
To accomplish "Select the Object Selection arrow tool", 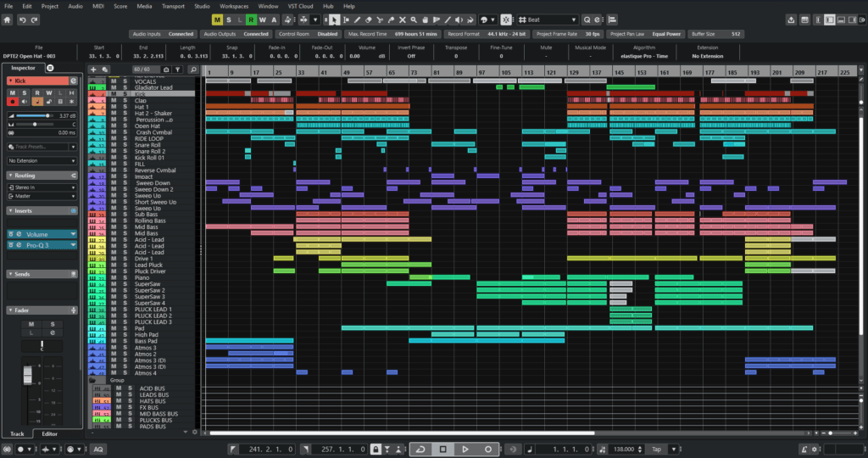I will [334, 20].
